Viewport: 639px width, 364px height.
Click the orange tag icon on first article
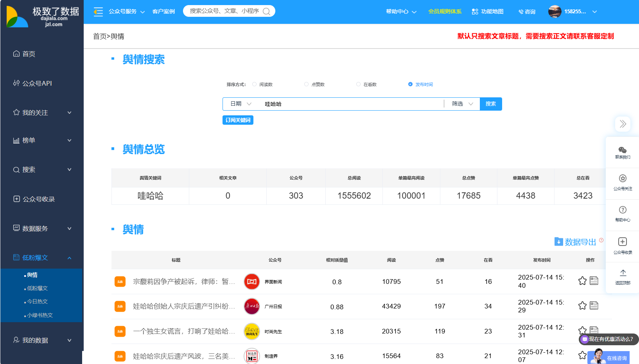point(120,282)
